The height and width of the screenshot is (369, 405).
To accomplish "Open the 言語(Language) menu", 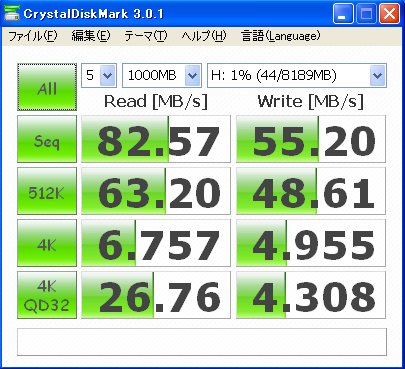I will [281, 36].
